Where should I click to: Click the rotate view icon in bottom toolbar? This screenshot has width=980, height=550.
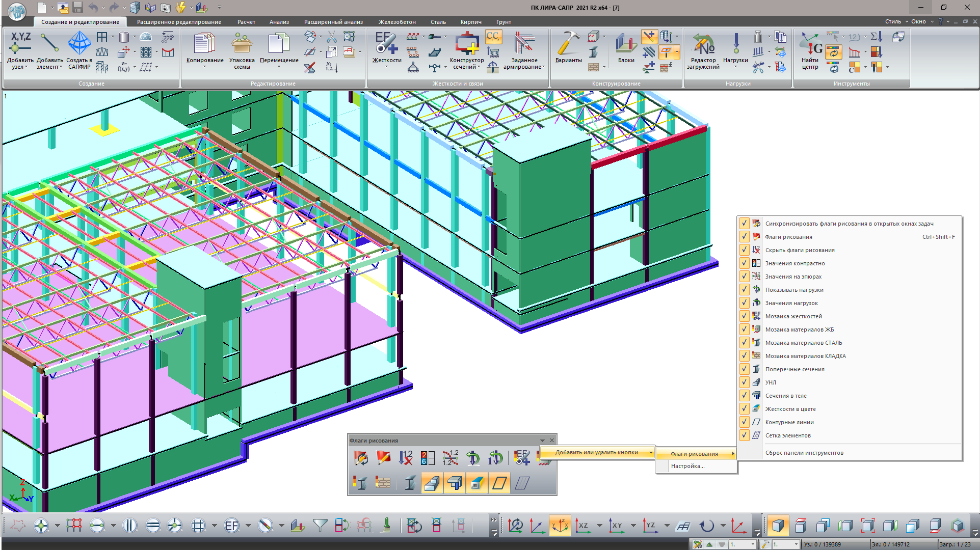coord(706,525)
